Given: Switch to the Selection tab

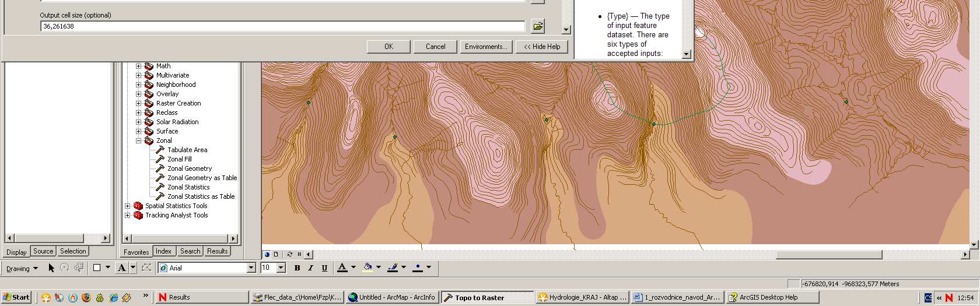Looking at the screenshot, I should (x=73, y=251).
